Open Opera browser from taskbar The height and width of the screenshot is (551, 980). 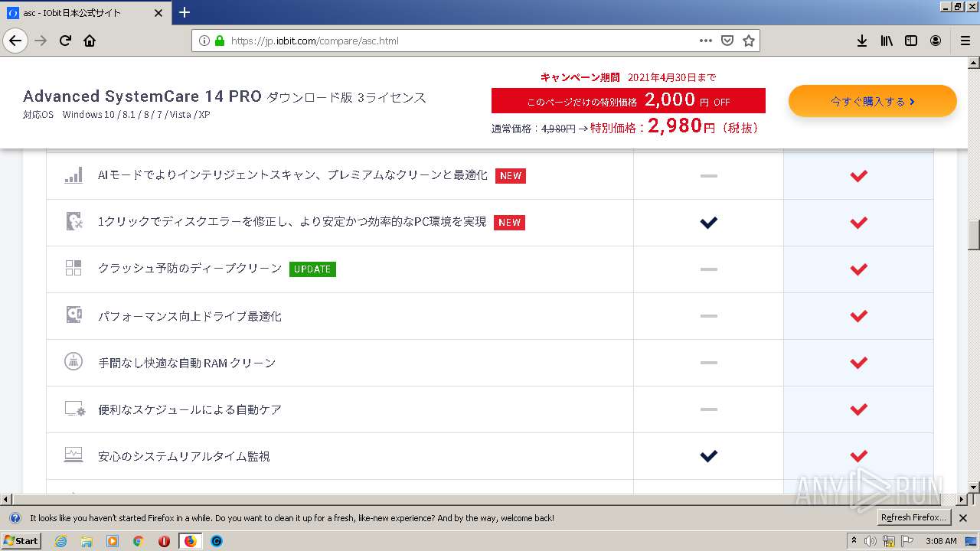(164, 541)
